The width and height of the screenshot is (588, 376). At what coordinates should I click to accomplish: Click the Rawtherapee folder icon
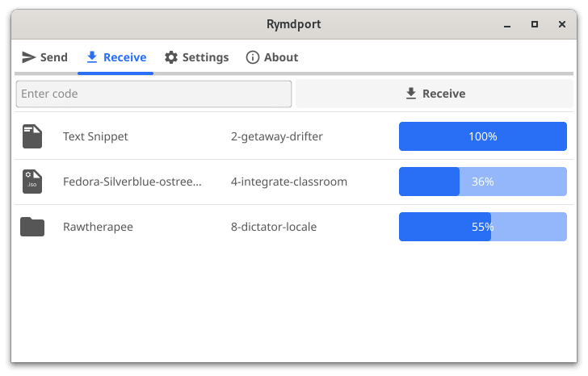pos(32,227)
